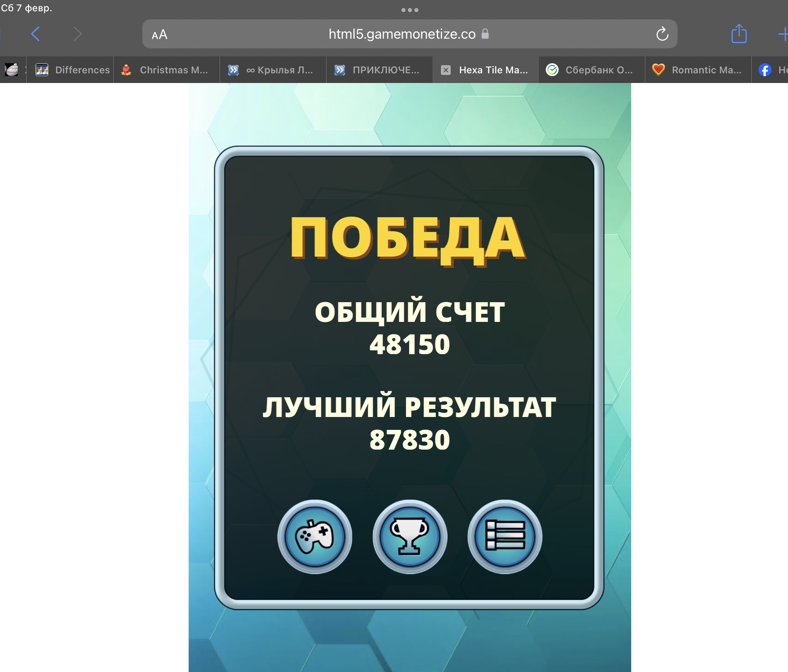Close the Hexa Tile Master tab
Screen dimensions: 788x672
tap(446, 70)
